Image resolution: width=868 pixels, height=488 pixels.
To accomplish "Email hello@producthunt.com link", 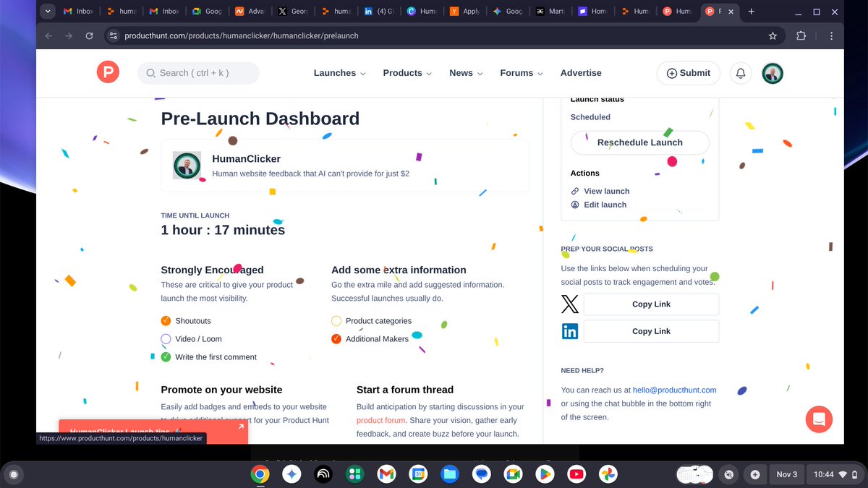I will tap(674, 390).
